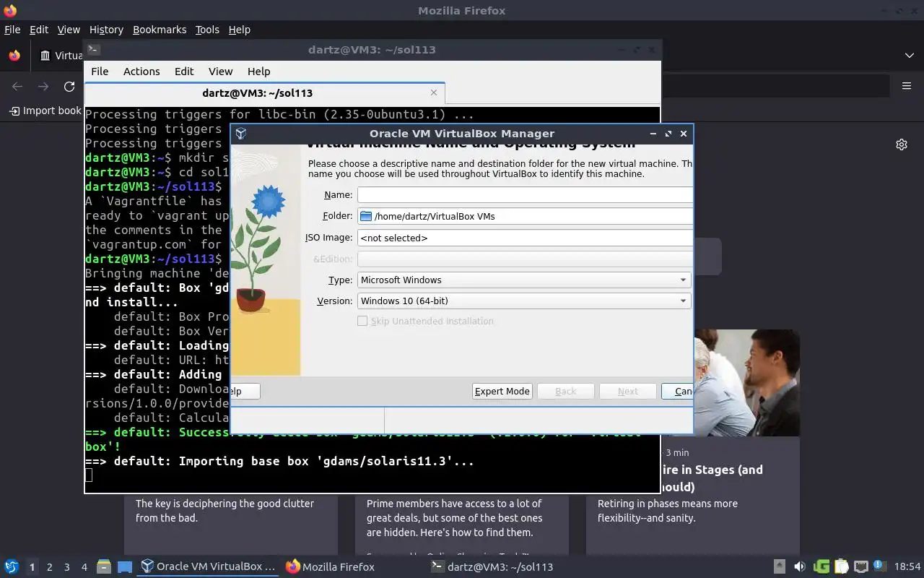Screen dimensions: 924x578
Task: Switch to workspace 4 in the pager
Action: pyautogui.click(x=84, y=567)
